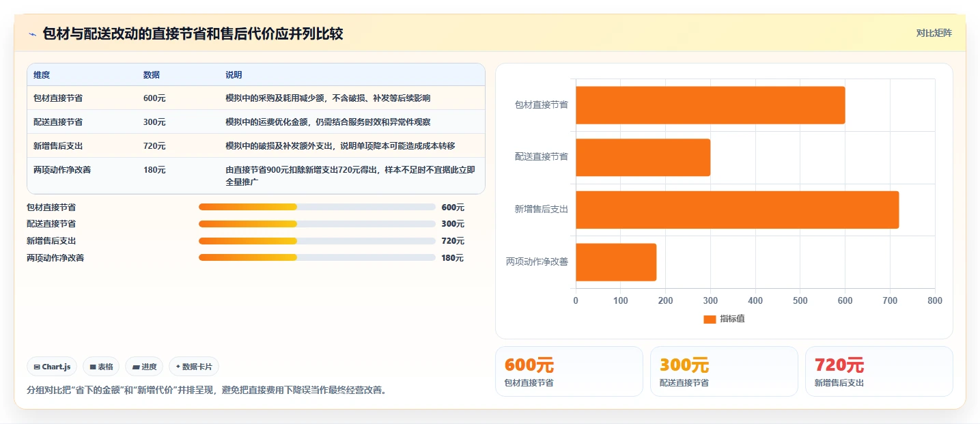Click the 600元 包材直接节省 data card
Viewport: 980px width, 424px height.
(569, 371)
